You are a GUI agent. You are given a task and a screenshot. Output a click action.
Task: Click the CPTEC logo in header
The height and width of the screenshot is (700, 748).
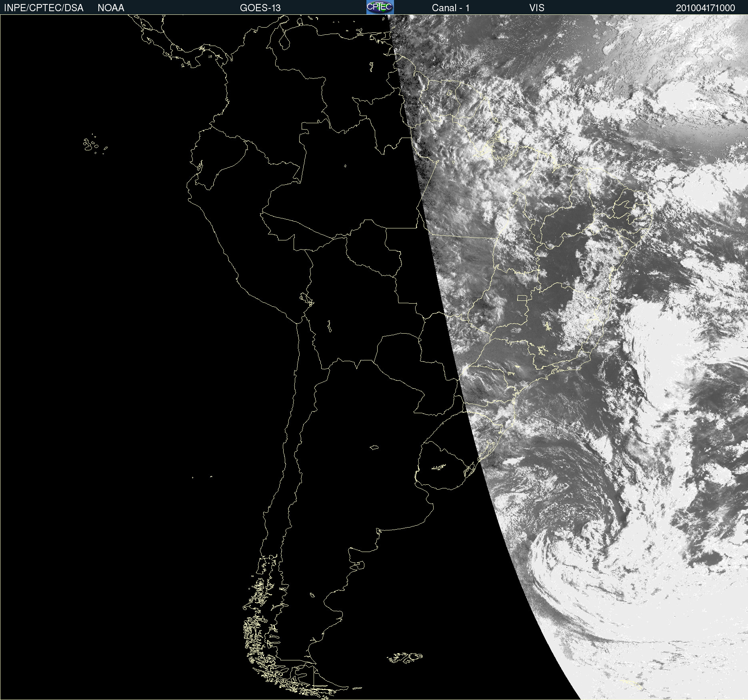(380, 7)
